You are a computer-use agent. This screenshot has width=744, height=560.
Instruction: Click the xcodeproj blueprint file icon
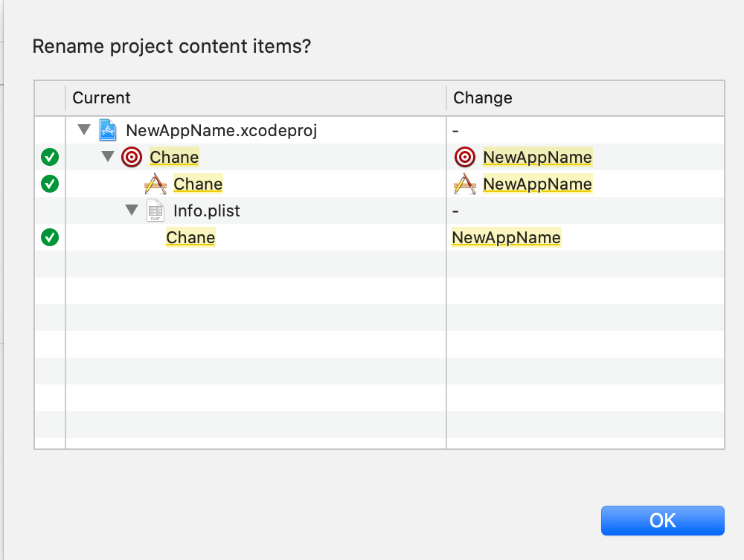pos(108,131)
